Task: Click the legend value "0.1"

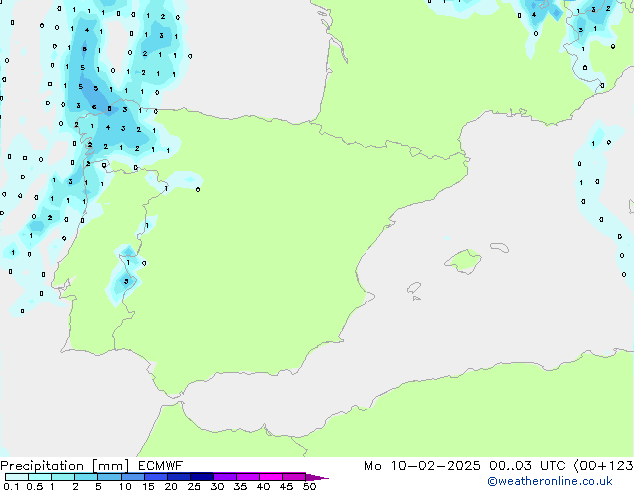Action: pos(11,486)
